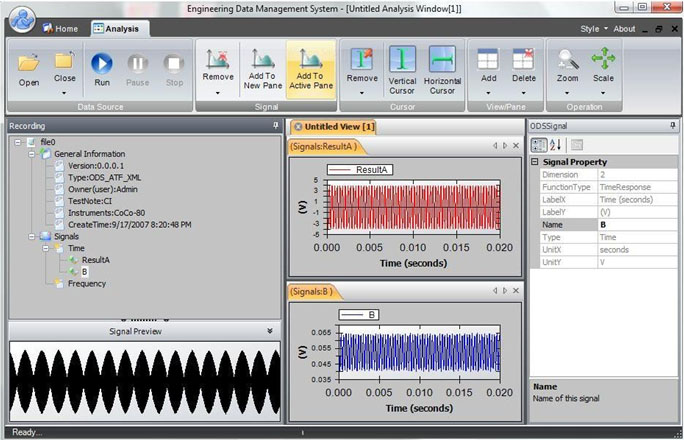Collapse the Signals tree node

[31, 236]
